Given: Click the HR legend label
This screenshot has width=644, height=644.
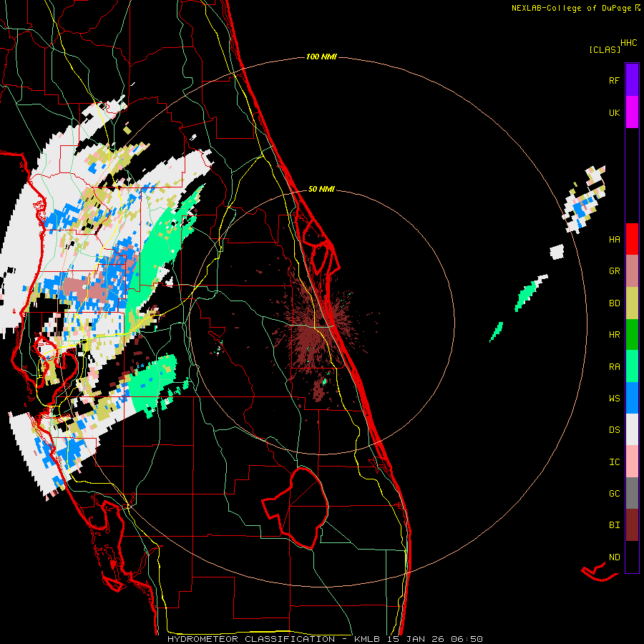Looking at the screenshot, I should pyautogui.click(x=614, y=335).
